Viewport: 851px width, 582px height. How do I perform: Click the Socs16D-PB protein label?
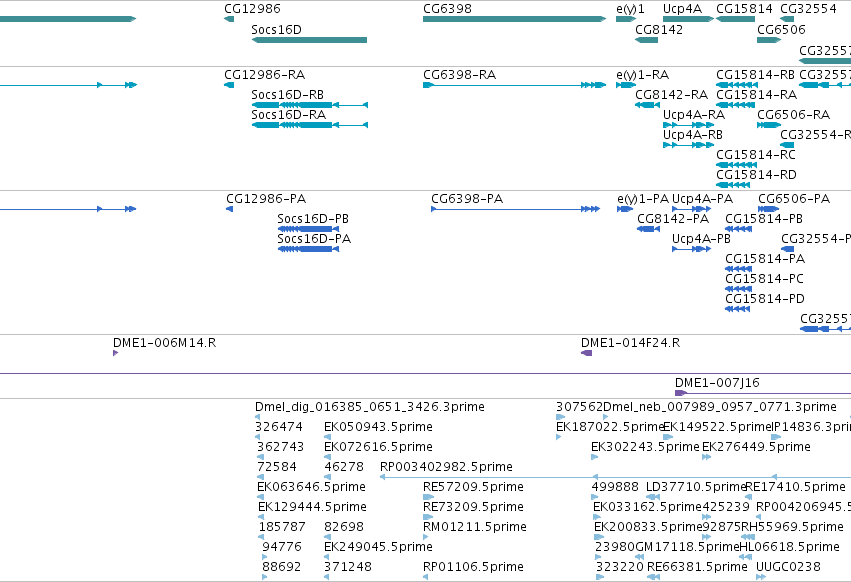[313, 219]
